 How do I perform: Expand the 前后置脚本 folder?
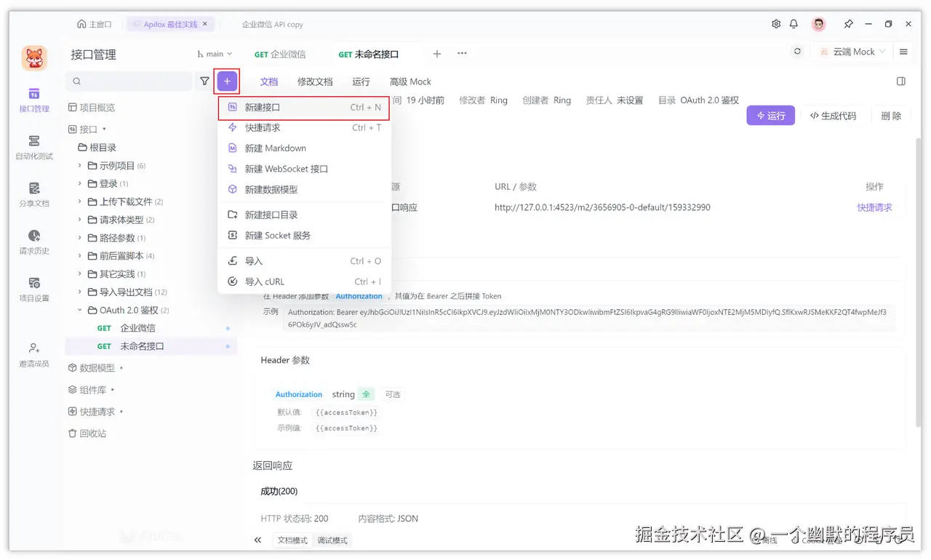(80, 256)
